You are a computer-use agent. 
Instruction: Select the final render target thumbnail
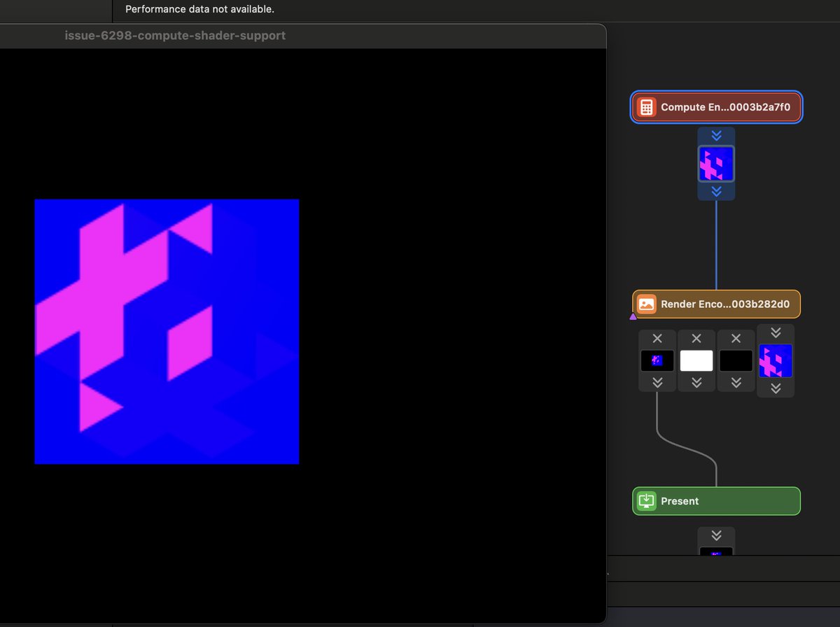click(775, 360)
